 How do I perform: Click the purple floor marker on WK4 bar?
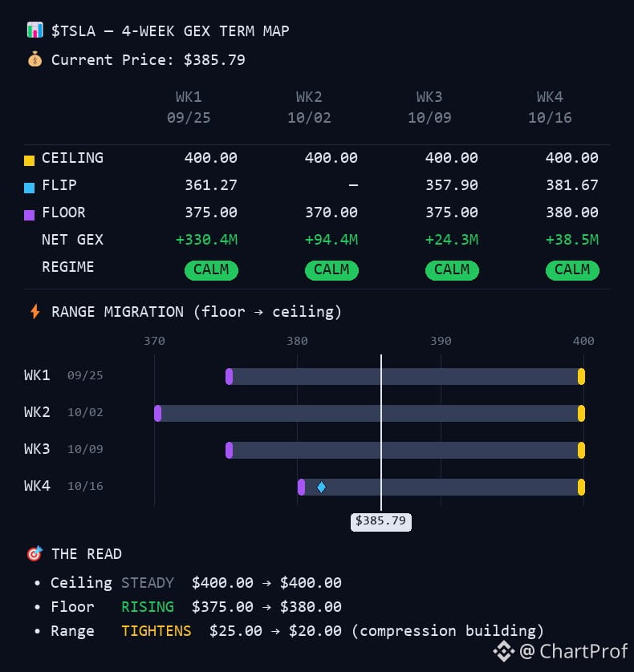[x=301, y=487]
